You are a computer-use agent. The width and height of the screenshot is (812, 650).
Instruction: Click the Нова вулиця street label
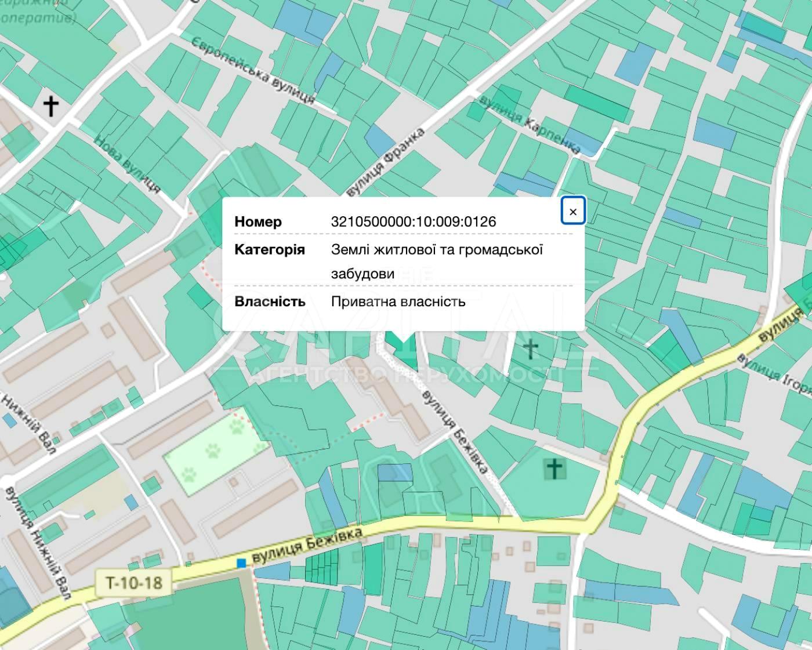[126, 164]
